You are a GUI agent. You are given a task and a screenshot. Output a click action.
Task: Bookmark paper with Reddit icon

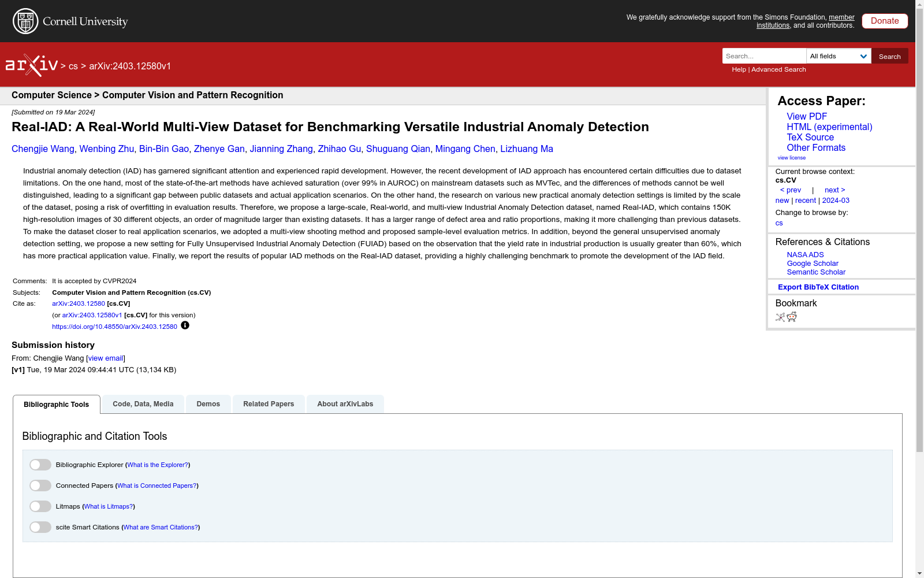point(792,317)
